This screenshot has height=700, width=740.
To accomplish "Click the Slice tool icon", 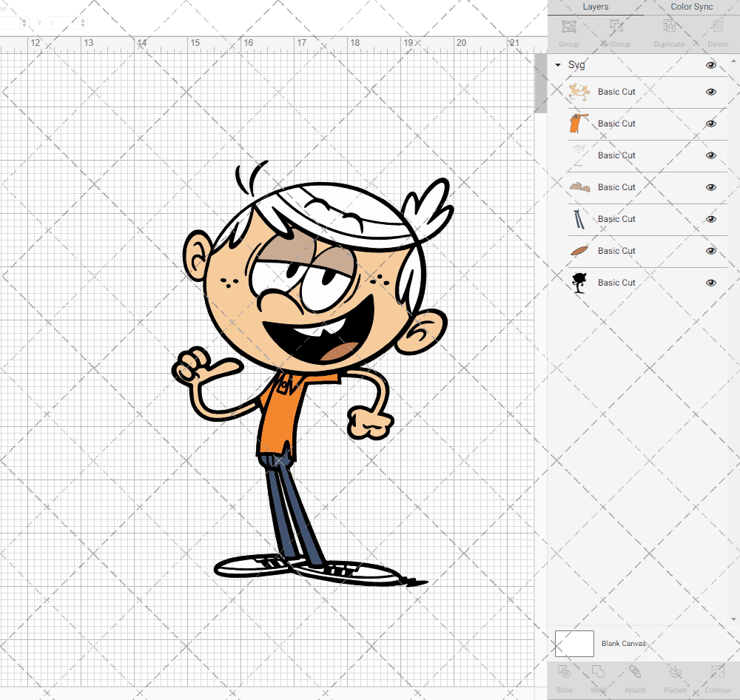I will point(564,672).
